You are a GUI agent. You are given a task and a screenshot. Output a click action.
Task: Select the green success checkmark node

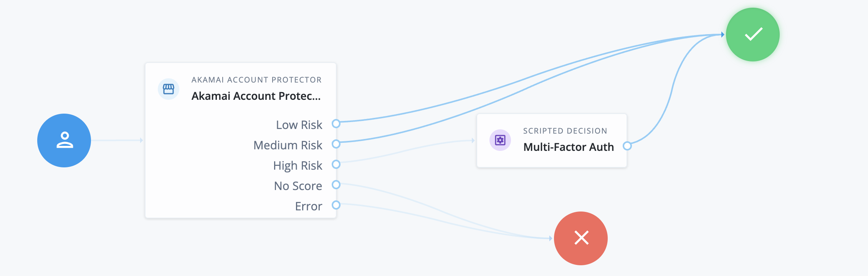752,35
